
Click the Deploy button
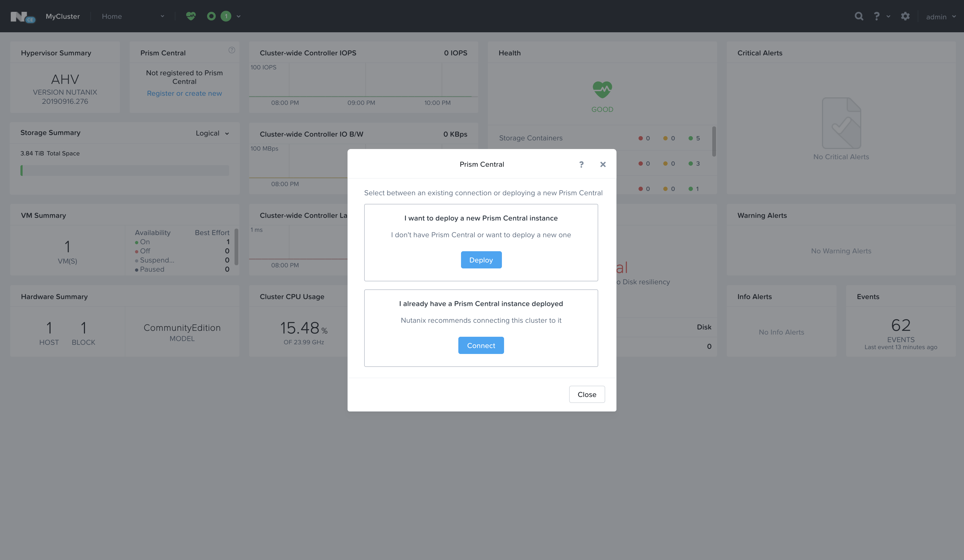(481, 260)
